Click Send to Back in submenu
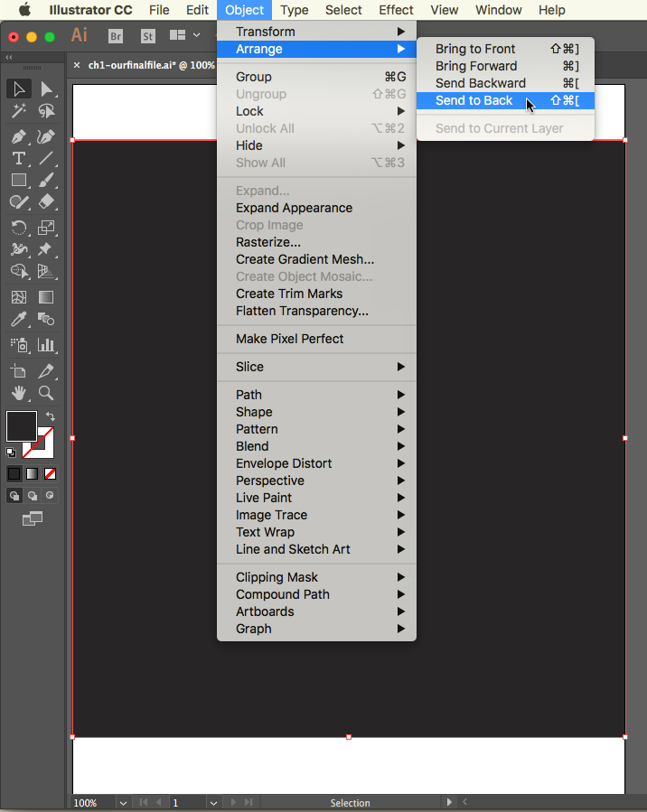 pyautogui.click(x=474, y=100)
